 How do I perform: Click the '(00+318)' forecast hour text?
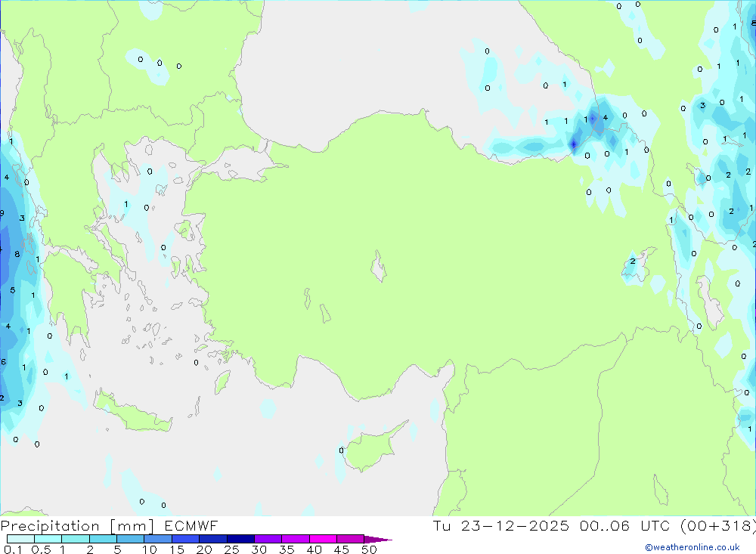[718, 526]
